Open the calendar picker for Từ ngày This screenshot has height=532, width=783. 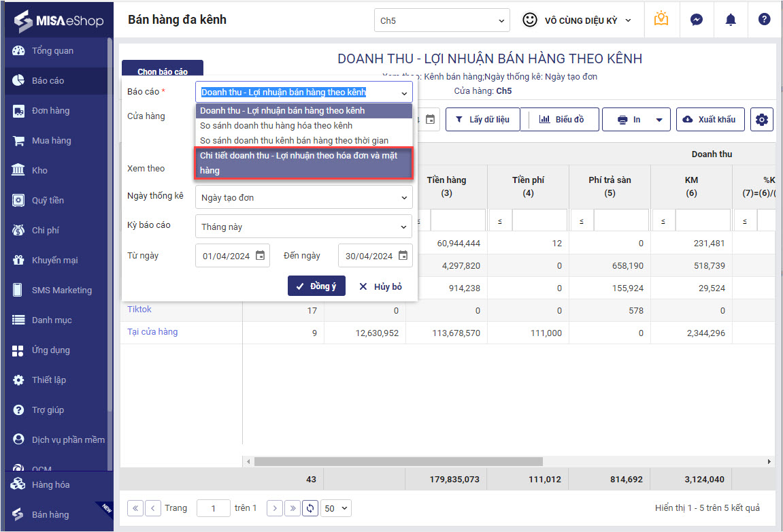point(260,255)
